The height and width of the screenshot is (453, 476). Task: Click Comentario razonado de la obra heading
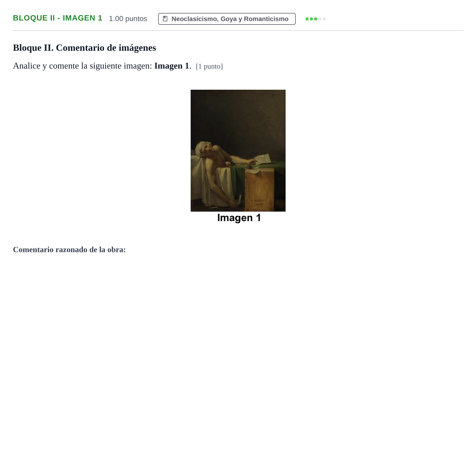[69, 250]
